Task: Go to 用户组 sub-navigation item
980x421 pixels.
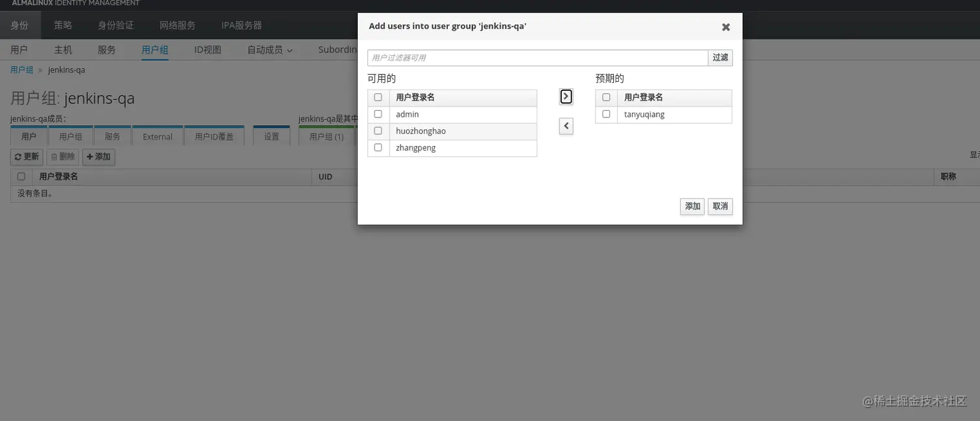Action: coord(155,50)
